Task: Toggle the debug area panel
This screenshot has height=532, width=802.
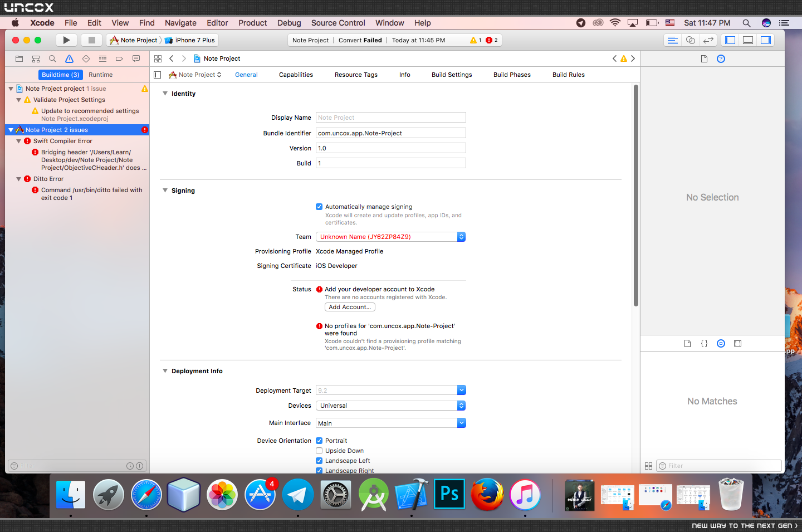Action: (748, 40)
